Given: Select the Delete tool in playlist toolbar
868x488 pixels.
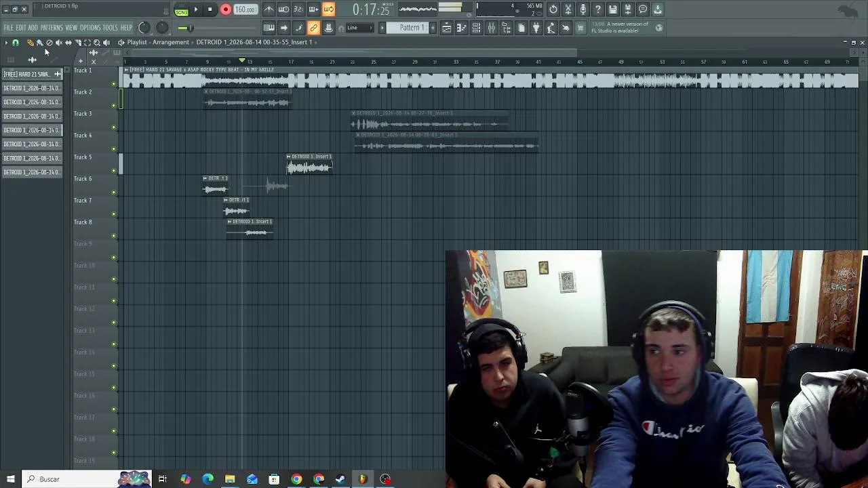Looking at the screenshot, I should 49,43.
